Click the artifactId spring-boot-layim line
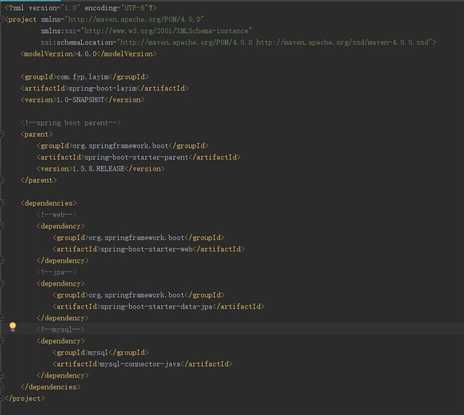Screen dimensions: 464x415 pos(105,88)
